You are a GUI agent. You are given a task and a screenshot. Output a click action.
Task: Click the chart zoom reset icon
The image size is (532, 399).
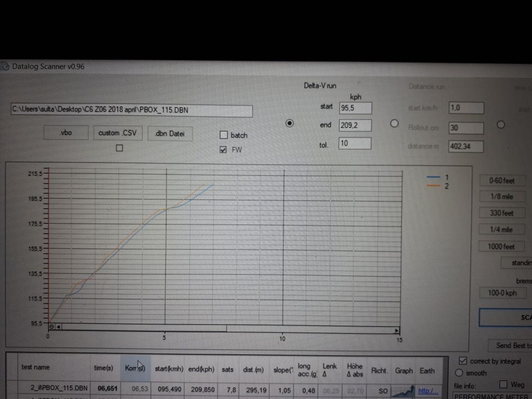pyautogui.click(x=51, y=326)
